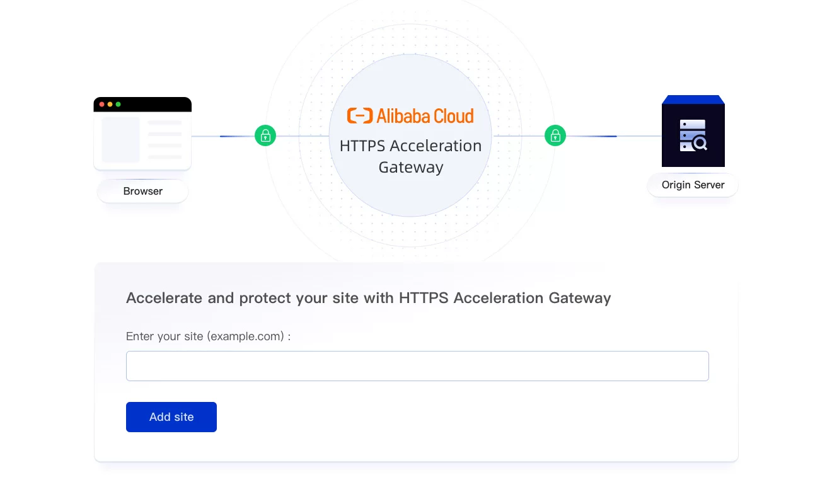Click the Add site button
This screenshot has height=504, width=832.
171,417
